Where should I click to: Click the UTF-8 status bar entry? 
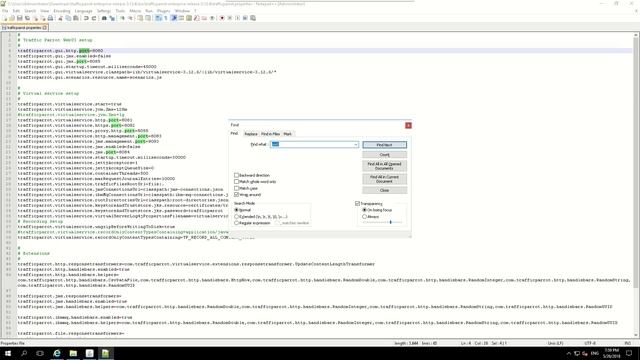(x=590, y=343)
